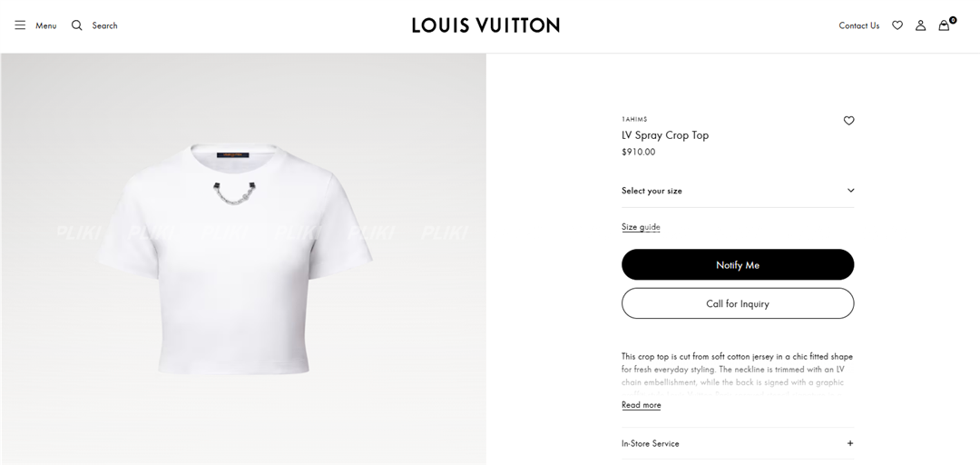Click the Search magnifier icon
The height and width of the screenshot is (465, 980).
(x=77, y=25)
